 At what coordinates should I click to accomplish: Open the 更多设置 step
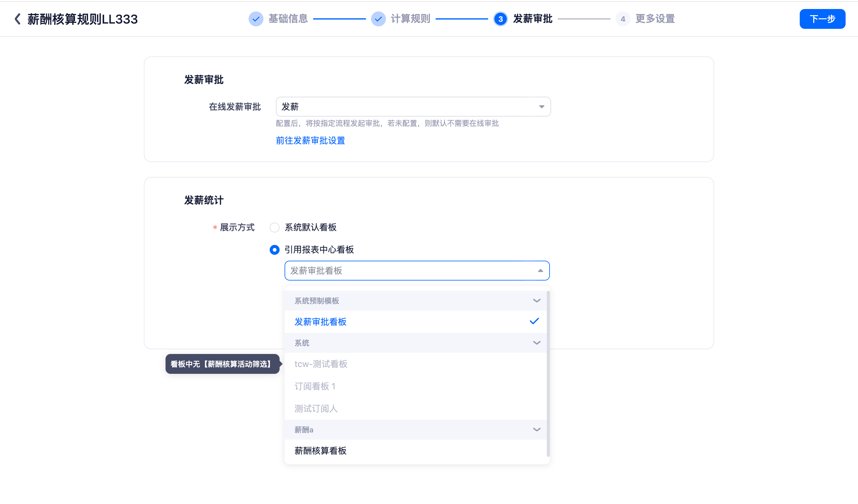pyautogui.click(x=655, y=19)
